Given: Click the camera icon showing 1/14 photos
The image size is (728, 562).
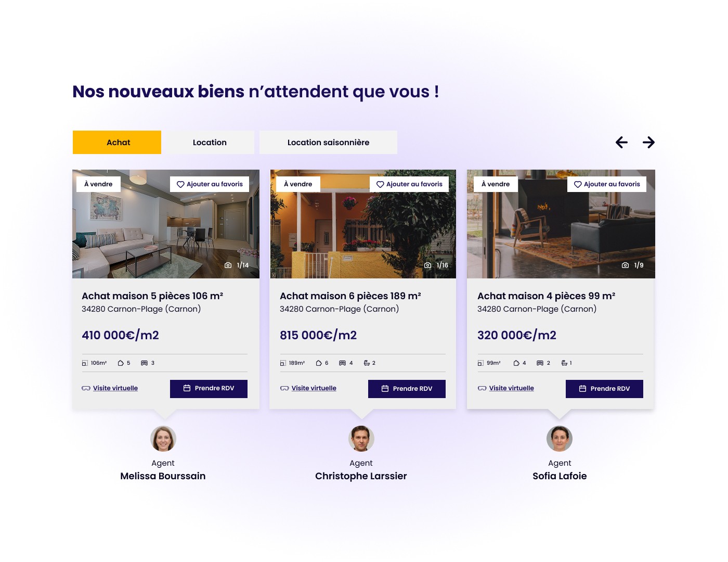Looking at the screenshot, I should click(x=228, y=265).
